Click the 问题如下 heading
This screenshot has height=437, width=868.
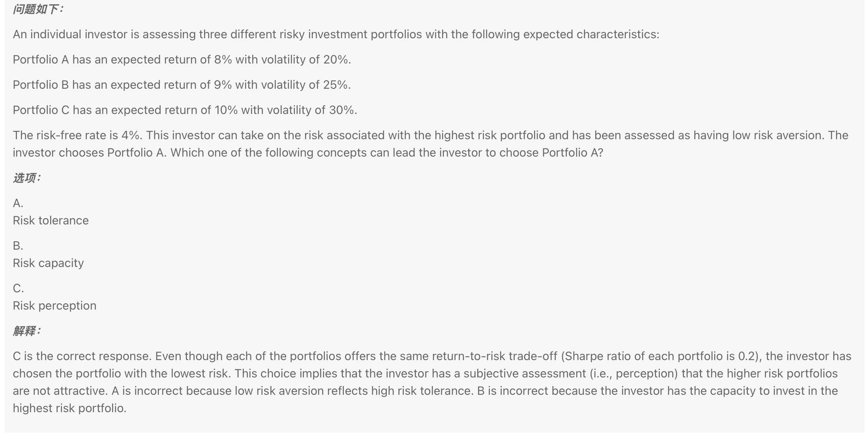click(x=38, y=9)
